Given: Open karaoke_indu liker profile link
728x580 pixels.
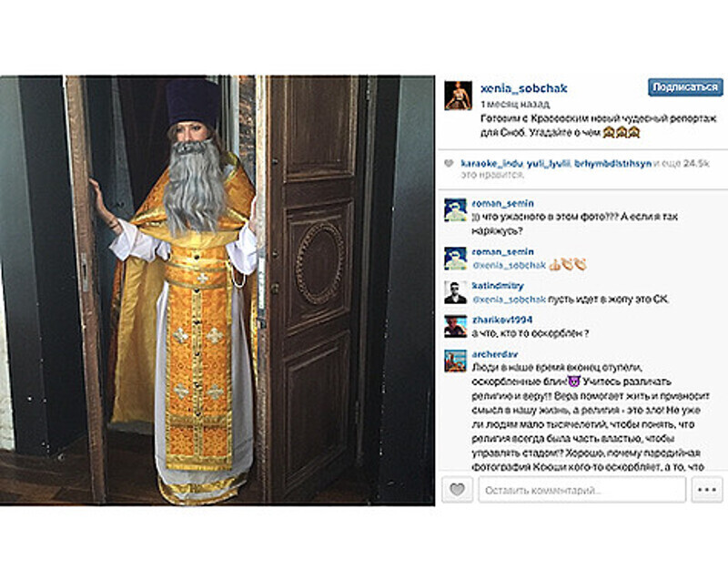Looking at the screenshot, I should tap(492, 164).
